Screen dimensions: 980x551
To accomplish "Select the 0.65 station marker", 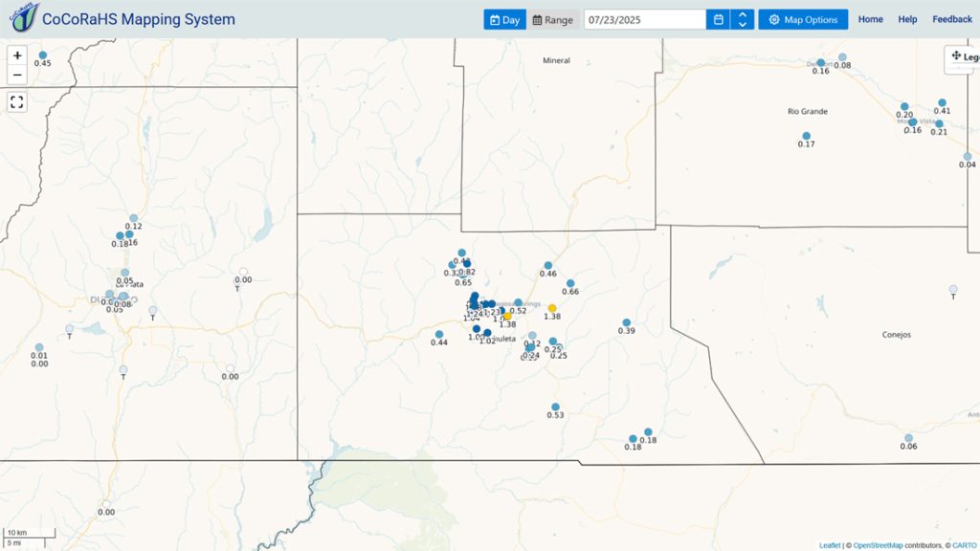I will point(463,275).
